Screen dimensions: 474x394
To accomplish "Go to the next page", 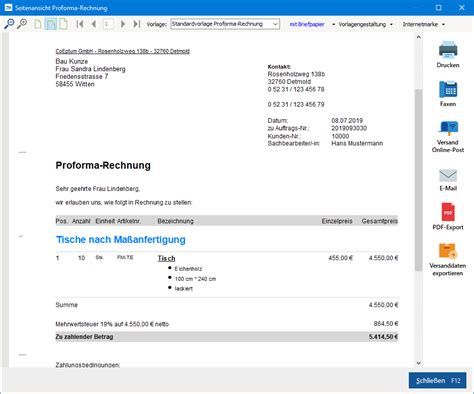I will pos(123,24).
